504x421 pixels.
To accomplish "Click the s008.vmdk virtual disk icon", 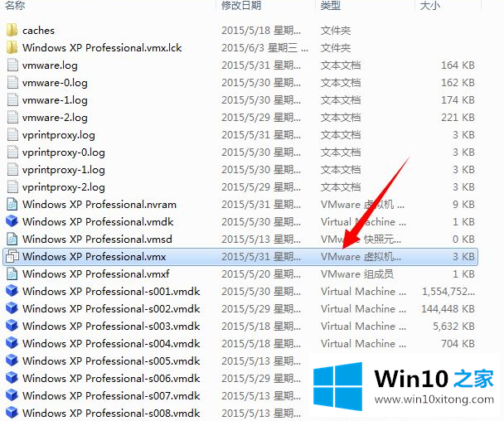I will 12,413.
